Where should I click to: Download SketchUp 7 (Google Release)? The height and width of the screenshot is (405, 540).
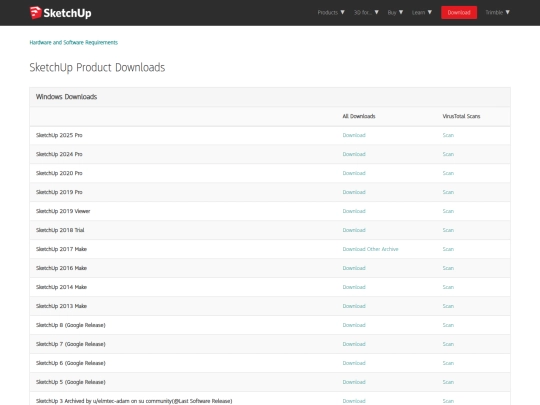point(354,344)
